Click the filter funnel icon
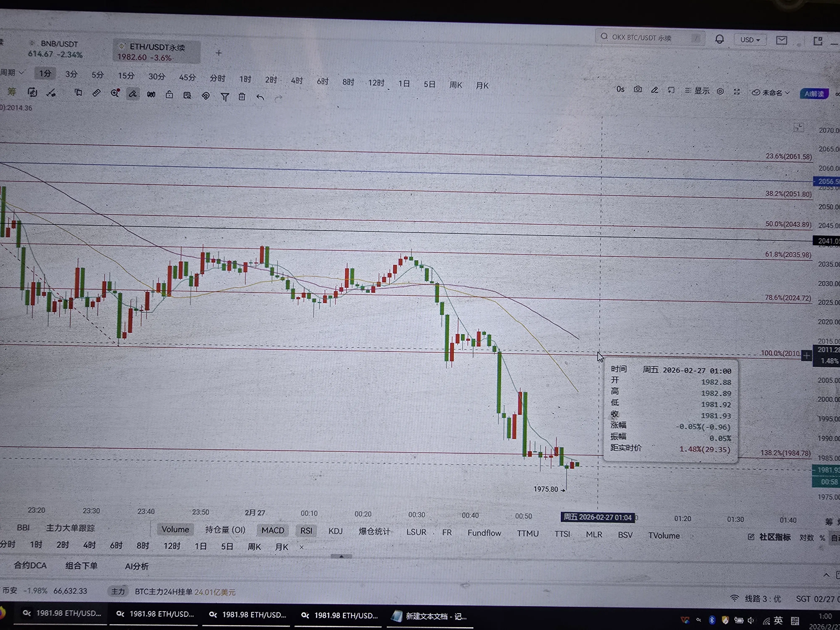Viewport: 840px width, 630px height. pyautogui.click(x=224, y=97)
